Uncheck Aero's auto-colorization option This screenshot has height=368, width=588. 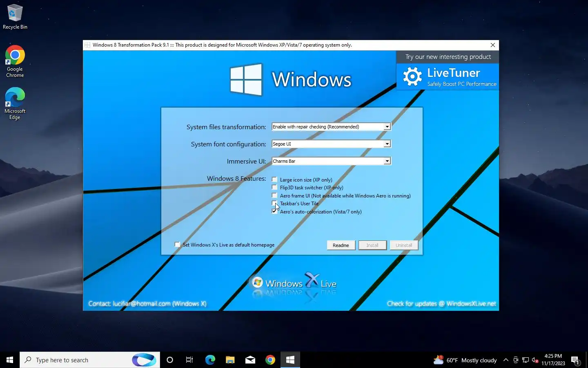[x=274, y=211]
